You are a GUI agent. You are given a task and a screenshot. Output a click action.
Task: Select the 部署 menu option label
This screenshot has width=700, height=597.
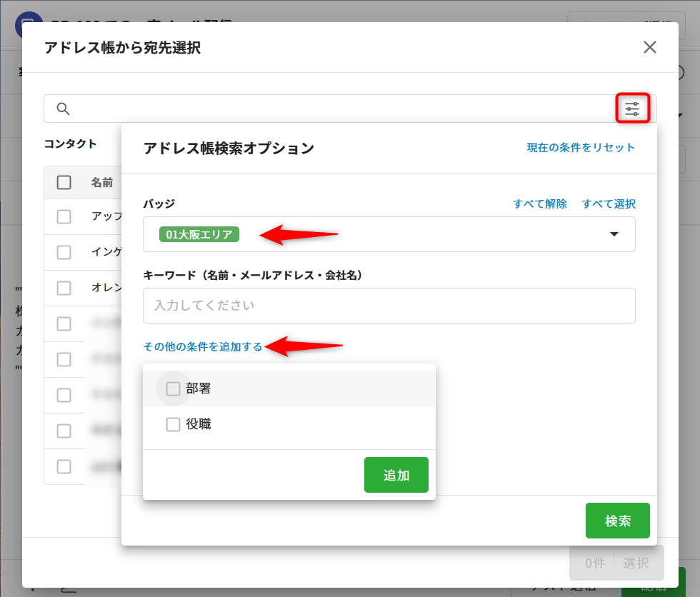click(x=199, y=388)
